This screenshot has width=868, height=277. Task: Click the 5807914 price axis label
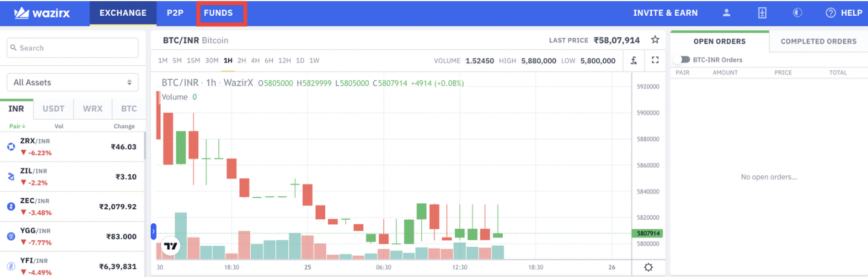tap(647, 233)
